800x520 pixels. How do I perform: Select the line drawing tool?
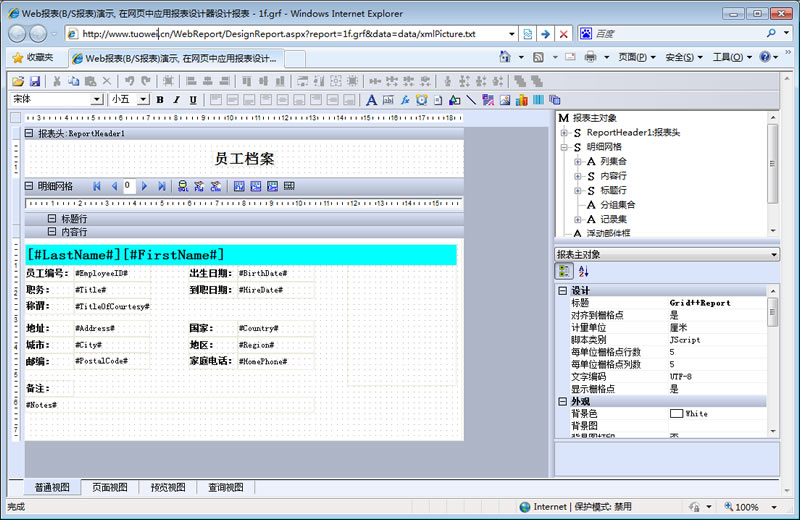point(471,100)
